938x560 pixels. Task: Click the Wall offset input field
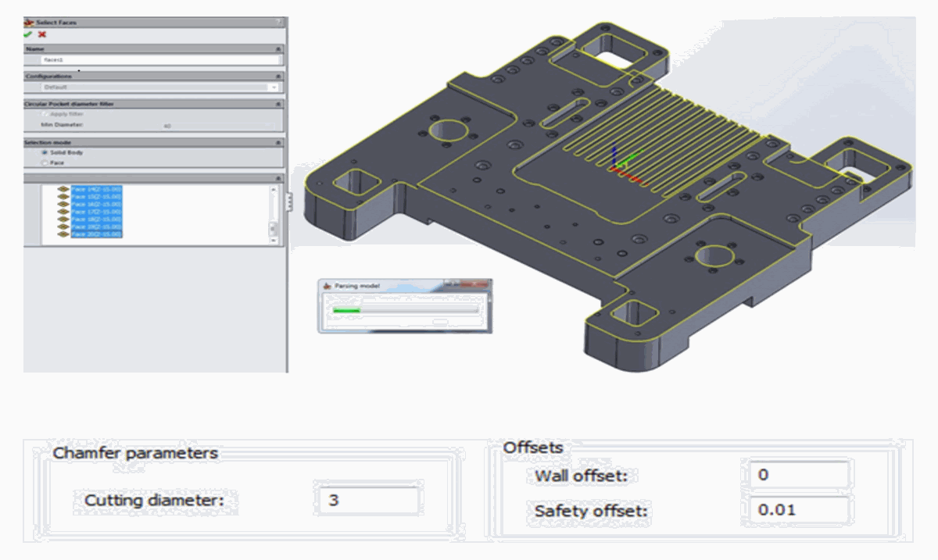(798, 475)
